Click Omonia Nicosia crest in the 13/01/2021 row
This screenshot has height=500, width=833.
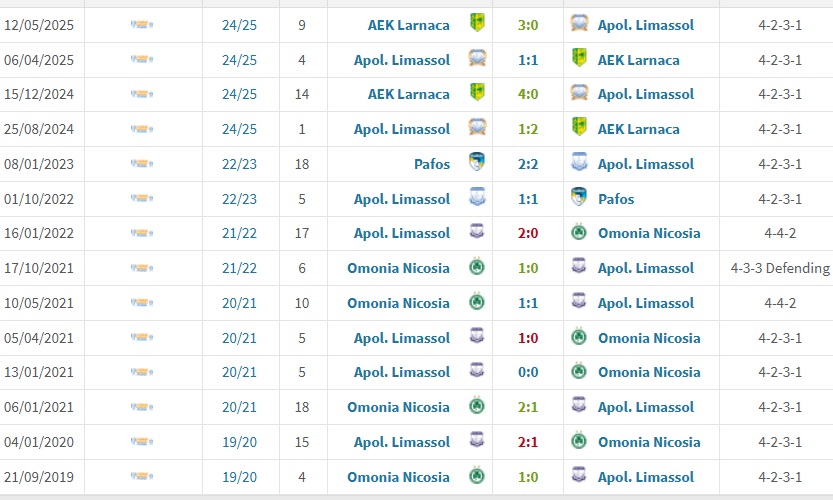tap(578, 372)
